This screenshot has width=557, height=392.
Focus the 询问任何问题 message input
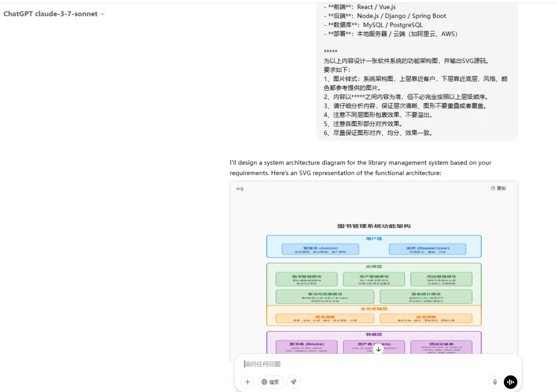click(x=378, y=364)
